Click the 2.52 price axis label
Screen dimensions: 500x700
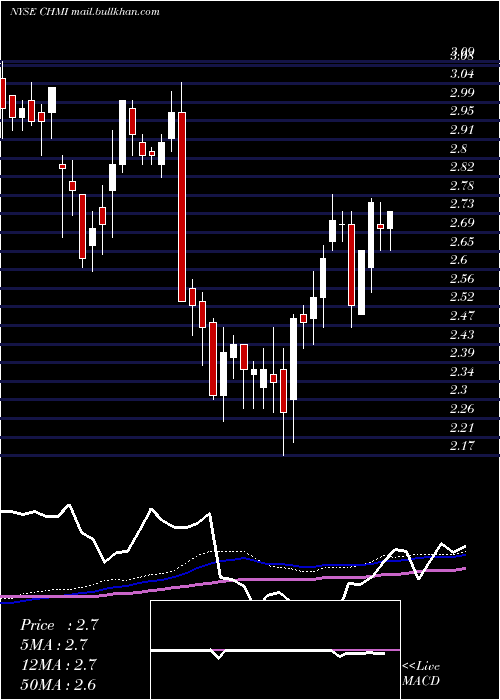coord(462,297)
